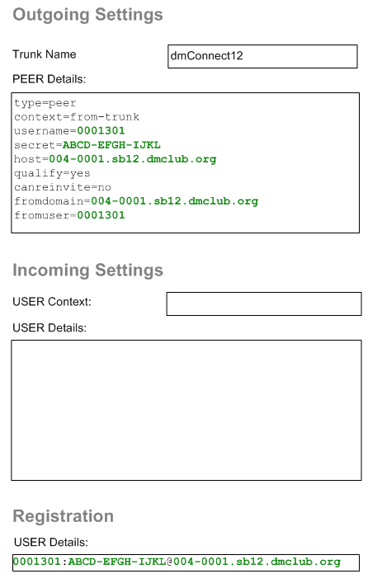Focus the PEER Details text area
Screen dimensions: 382x588
(186, 162)
